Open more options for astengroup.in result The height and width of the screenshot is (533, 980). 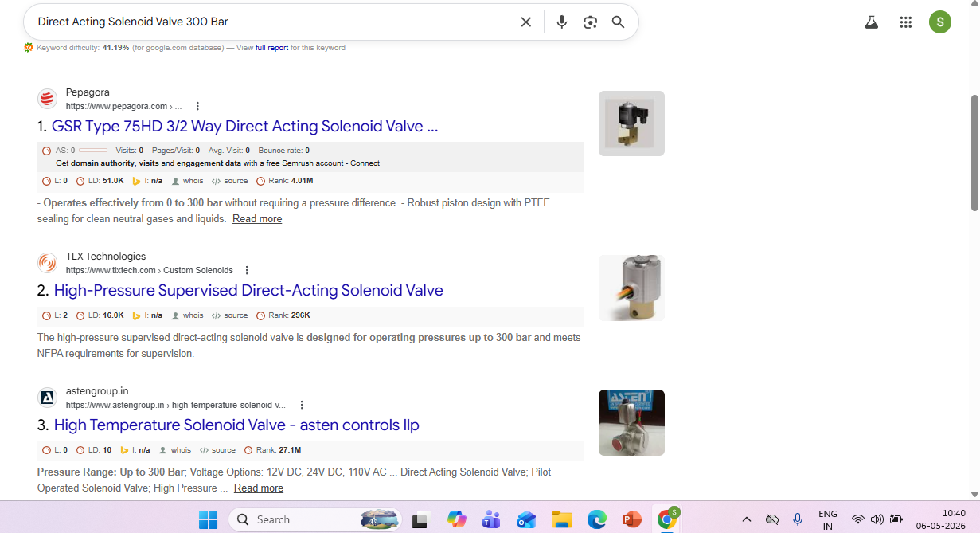[x=302, y=405]
